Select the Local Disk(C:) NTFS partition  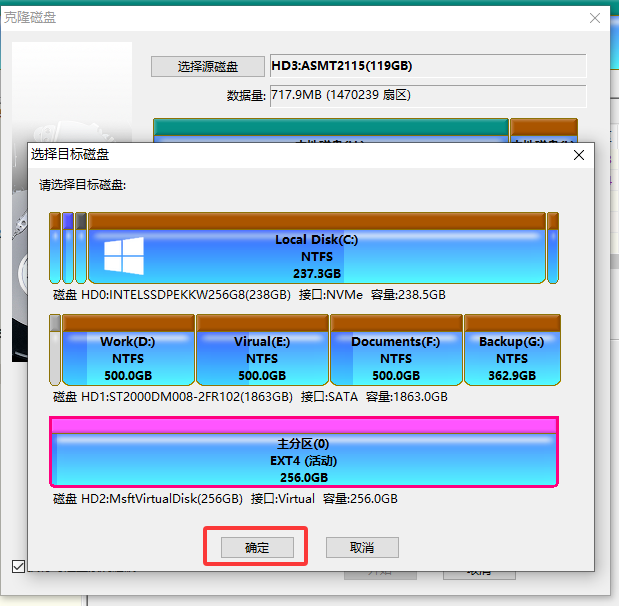[x=317, y=248]
